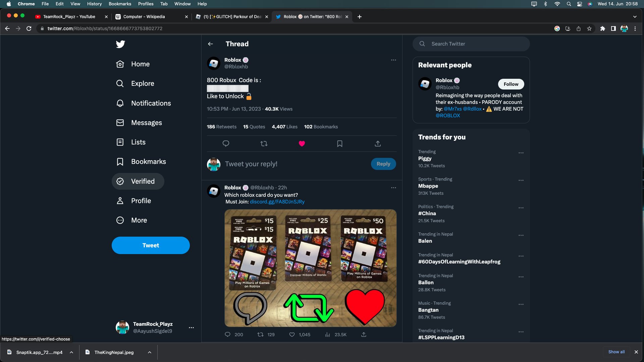Open the Bookmarks menu in macOS menu bar
This screenshot has height=362, width=644.
coord(120,4)
